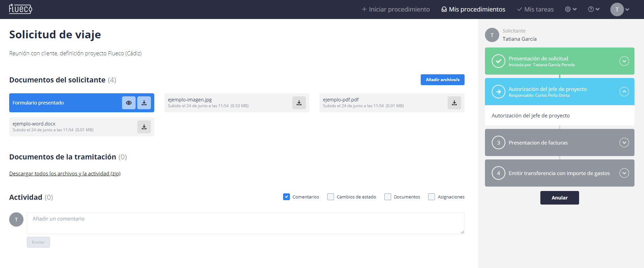Collapse the Autorización del jefe de proyecto step
The width and height of the screenshot is (644, 268).
[x=624, y=92]
